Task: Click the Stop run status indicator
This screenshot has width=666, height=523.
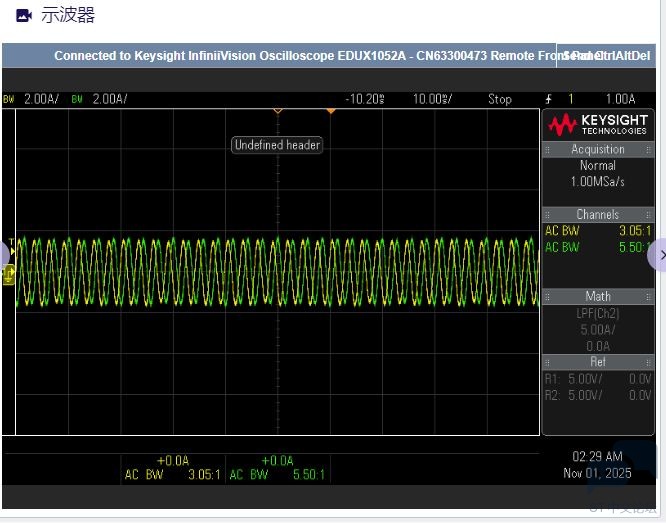Action: click(499, 99)
